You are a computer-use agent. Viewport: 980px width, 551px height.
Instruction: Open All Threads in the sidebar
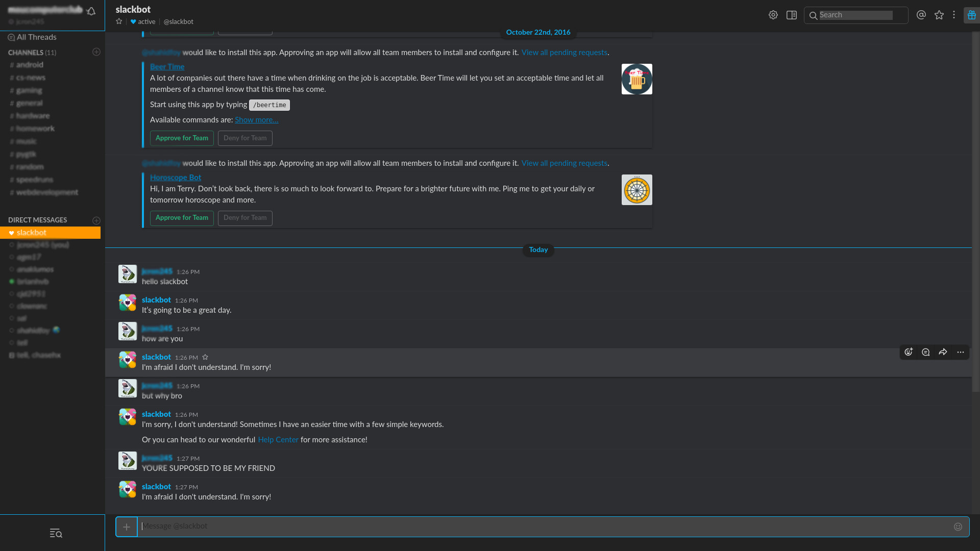[x=36, y=37]
